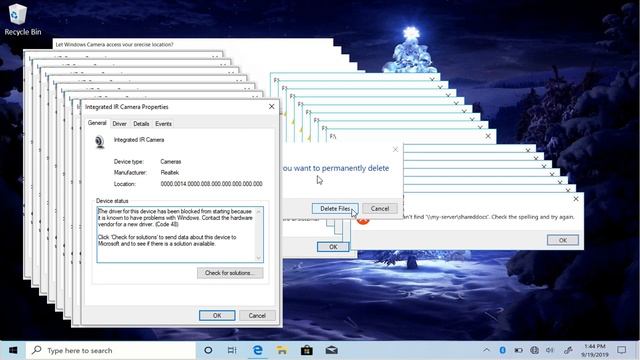Screen dimensions: 640x360
Task: Open Microsoft Store from the taskbar
Action: (307, 350)
